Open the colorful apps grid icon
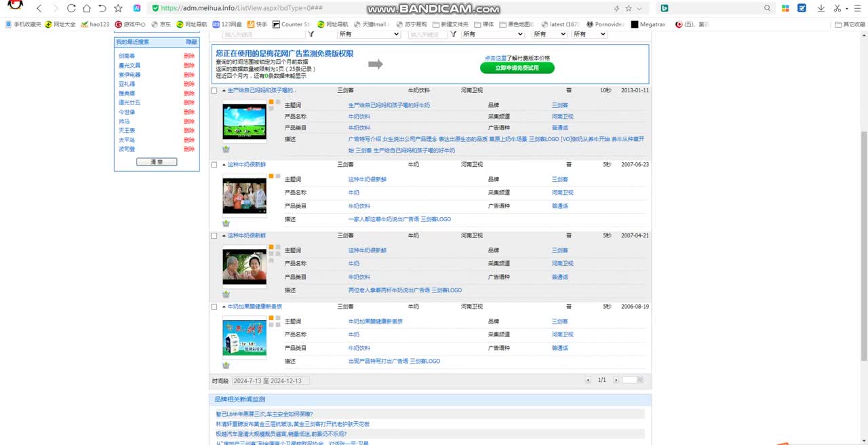 786,8
